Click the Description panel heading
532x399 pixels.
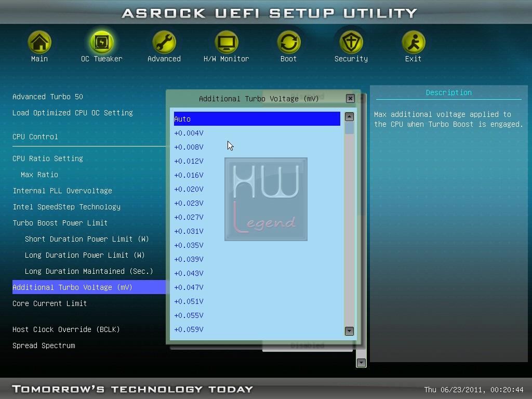coord(448,92)
